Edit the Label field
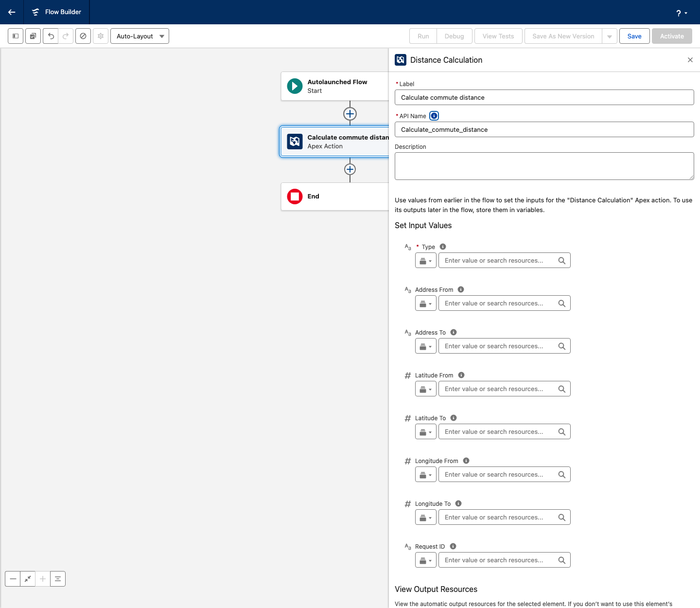 click(544, 97)
